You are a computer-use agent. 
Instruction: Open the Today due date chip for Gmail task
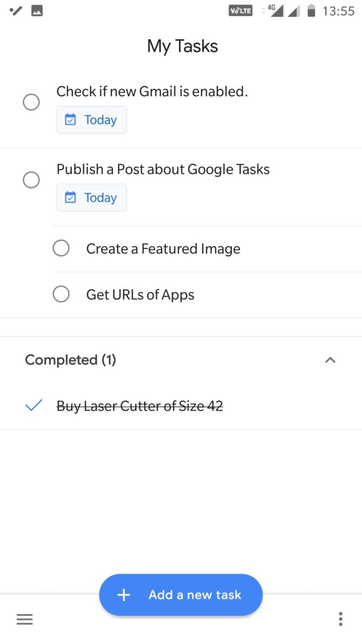pos(91,120)
